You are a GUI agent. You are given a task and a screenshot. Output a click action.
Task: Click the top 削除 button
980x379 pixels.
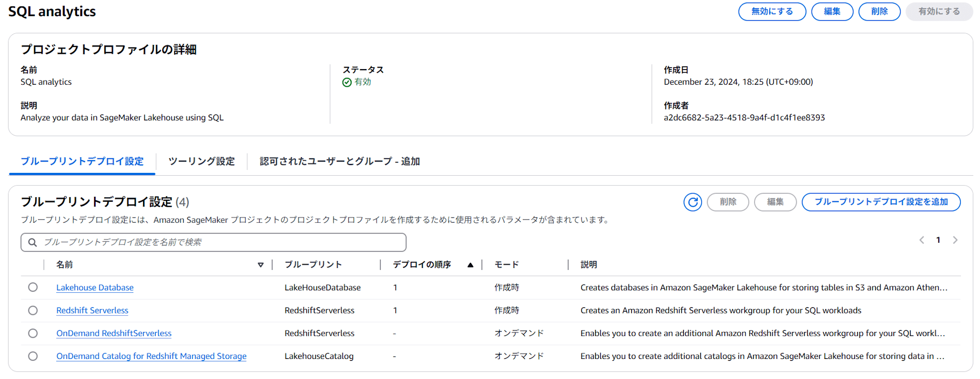pyautogui.click(x=880, y=11)
